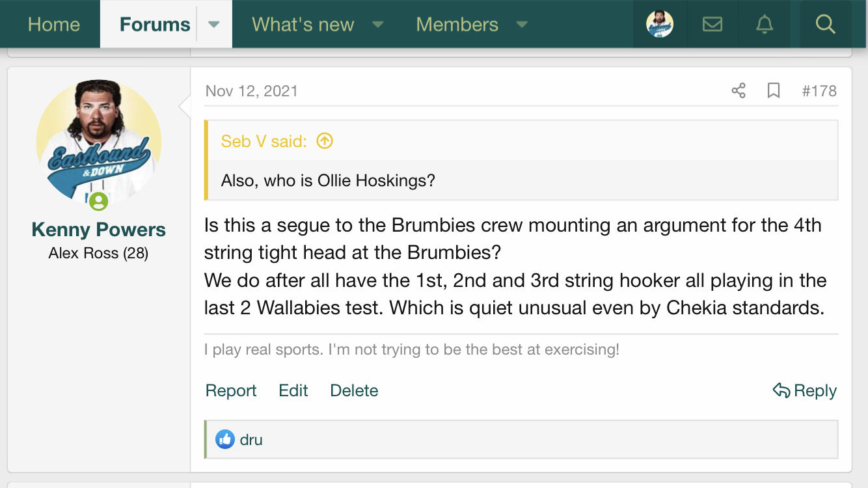Expand the Members dropdown arrow
This screenshot has width=868, height=488.
[x=521, y=25]
